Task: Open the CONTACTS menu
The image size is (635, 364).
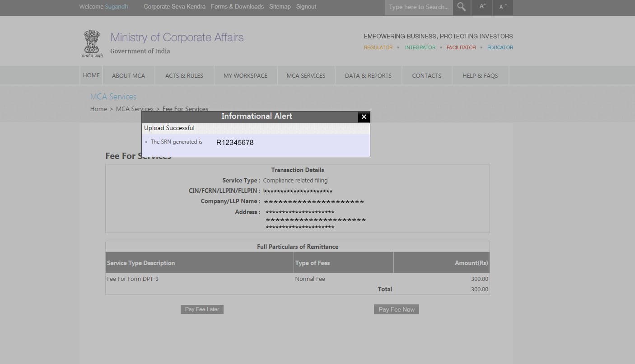Action: point(426,76)
